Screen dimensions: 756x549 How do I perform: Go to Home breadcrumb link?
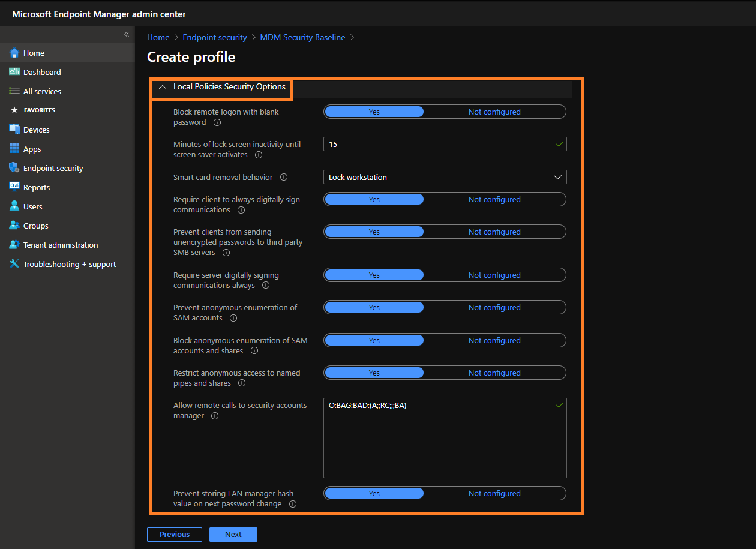point(158,37)
